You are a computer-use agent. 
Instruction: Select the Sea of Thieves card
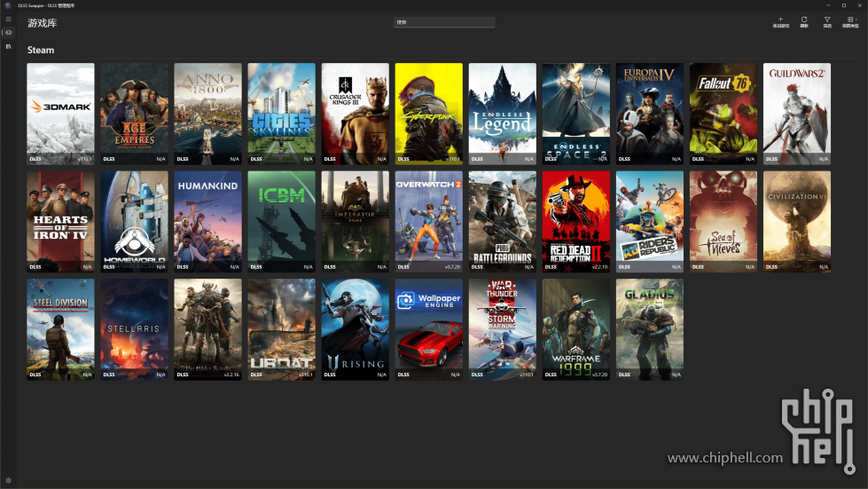click(723, 222)
